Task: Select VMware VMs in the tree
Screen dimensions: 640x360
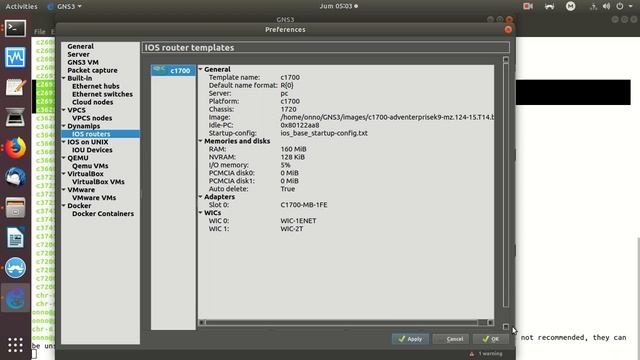Action: pos(94,198)
